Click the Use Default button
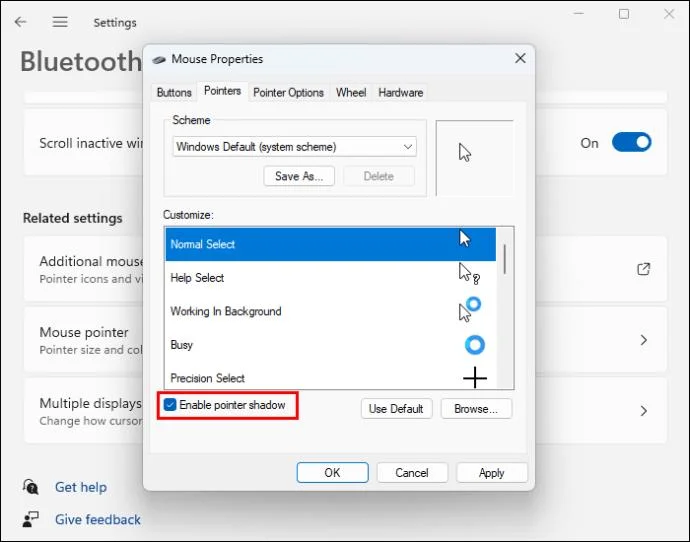This screenshot has width=690, height=542. (396, 409)
